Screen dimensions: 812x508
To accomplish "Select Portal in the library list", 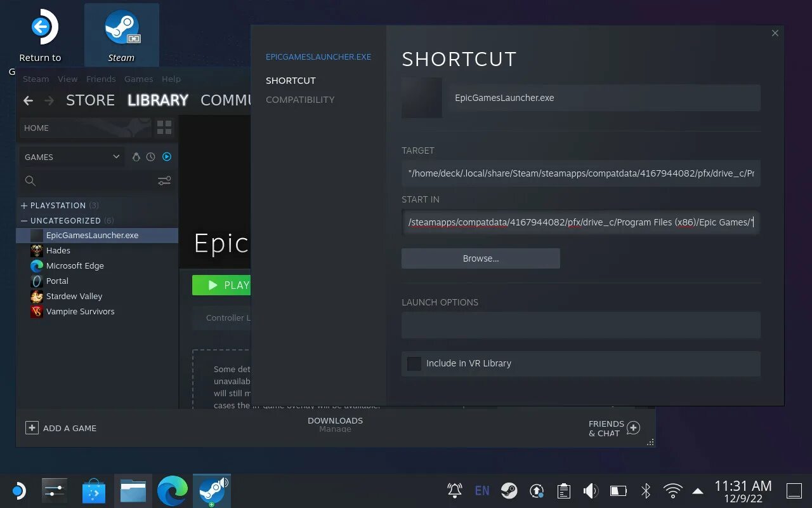I will click(x=97, y=281).
